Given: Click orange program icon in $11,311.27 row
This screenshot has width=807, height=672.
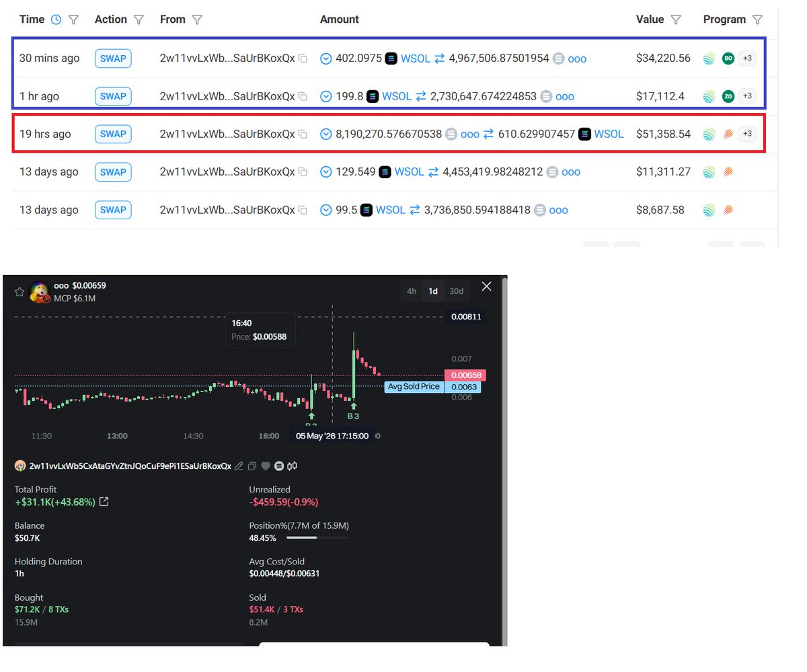Looking at the screenshot, I should [x=728, y=172].
